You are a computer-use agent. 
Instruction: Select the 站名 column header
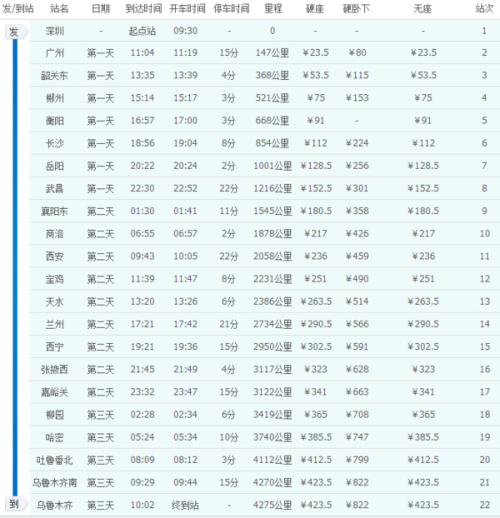(x=59, y=9)
